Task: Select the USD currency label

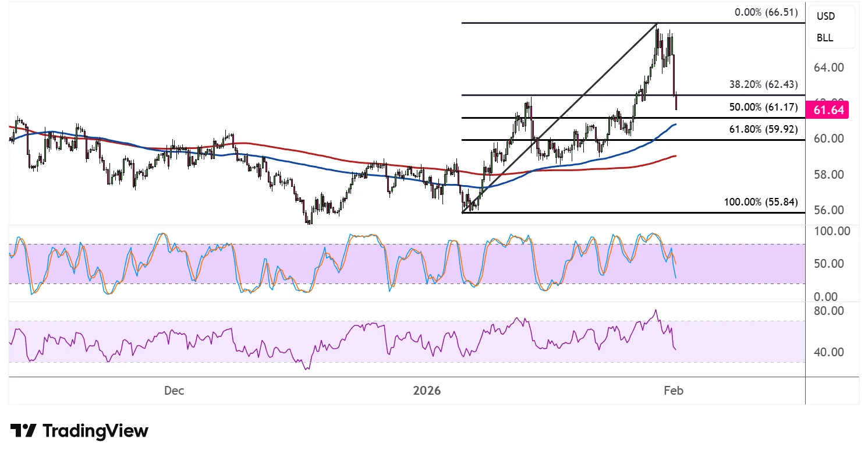Action: click(826, 16)
